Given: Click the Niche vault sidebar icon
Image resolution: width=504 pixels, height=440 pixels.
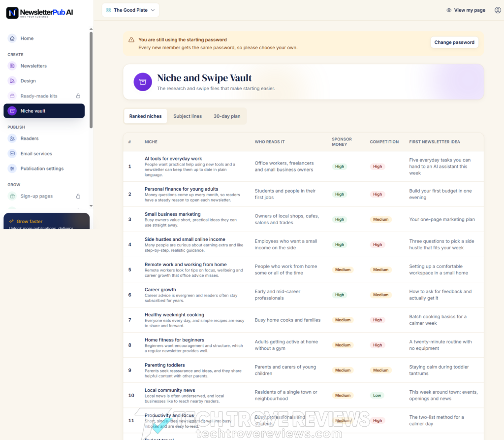Looking at the screenshot, I should pyautogui.click(x=12, y=111).
